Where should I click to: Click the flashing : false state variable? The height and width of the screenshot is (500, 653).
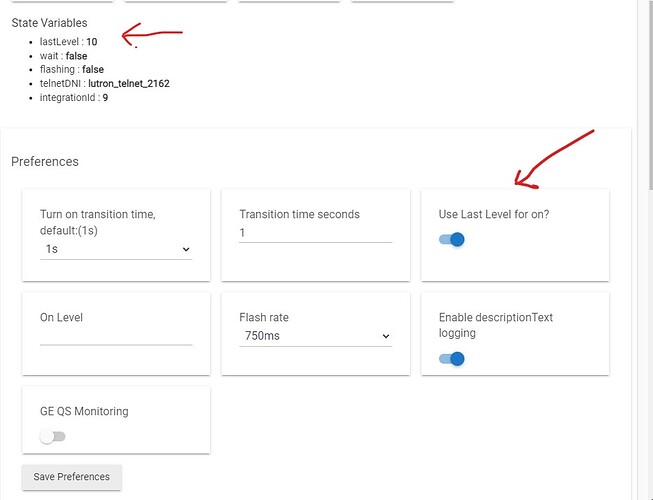(x=72, y=70)
